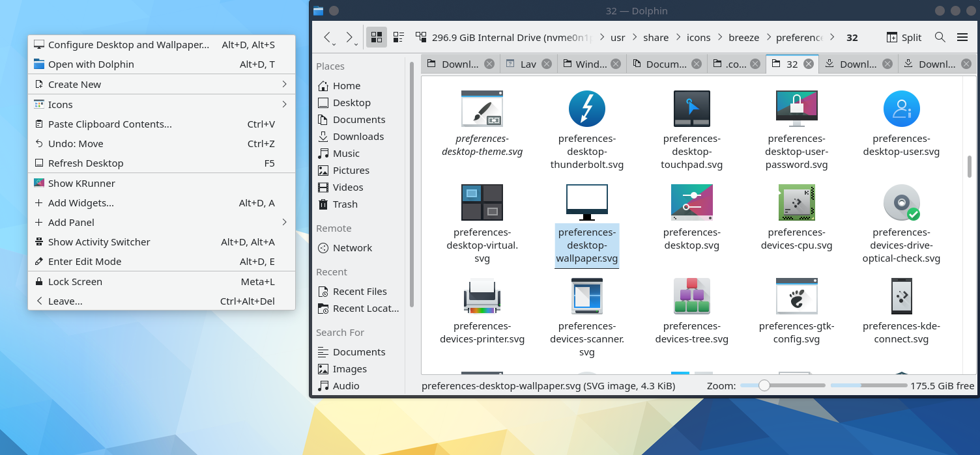Select preferences-gtk-config.svg icon
980x455 pixels.
click(796, 296)
